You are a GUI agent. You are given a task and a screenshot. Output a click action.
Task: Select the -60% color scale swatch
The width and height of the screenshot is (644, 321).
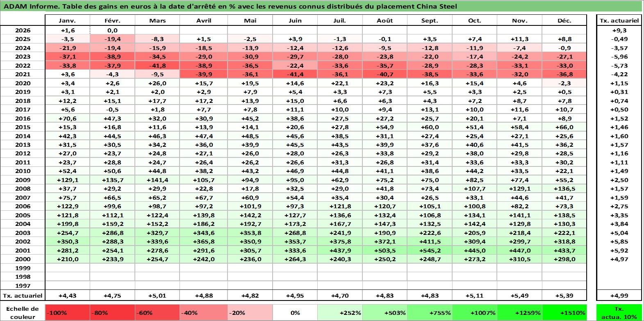157,313
